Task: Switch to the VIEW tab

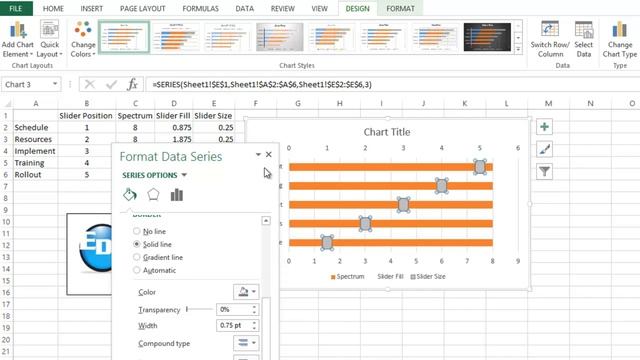Action: coord(319,8)
